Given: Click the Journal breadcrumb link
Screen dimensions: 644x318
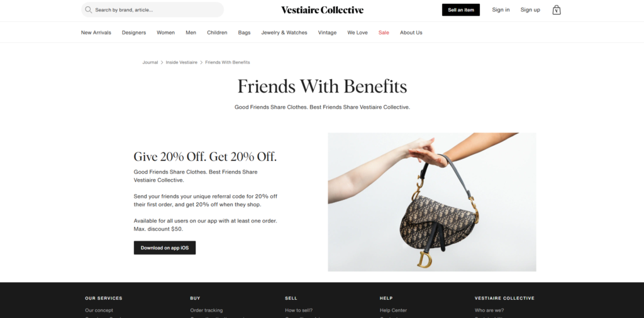Looking at the screenshot, I should pyautogui.click(x=150, y=62).
